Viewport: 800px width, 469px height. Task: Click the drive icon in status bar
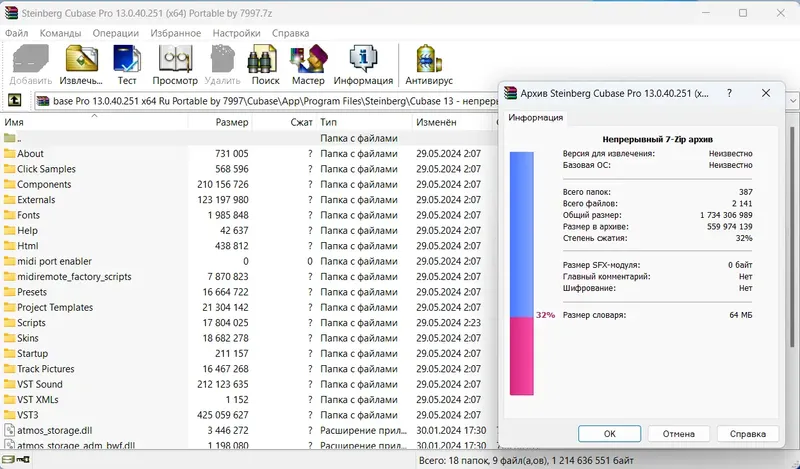click(x=8, y=460)
